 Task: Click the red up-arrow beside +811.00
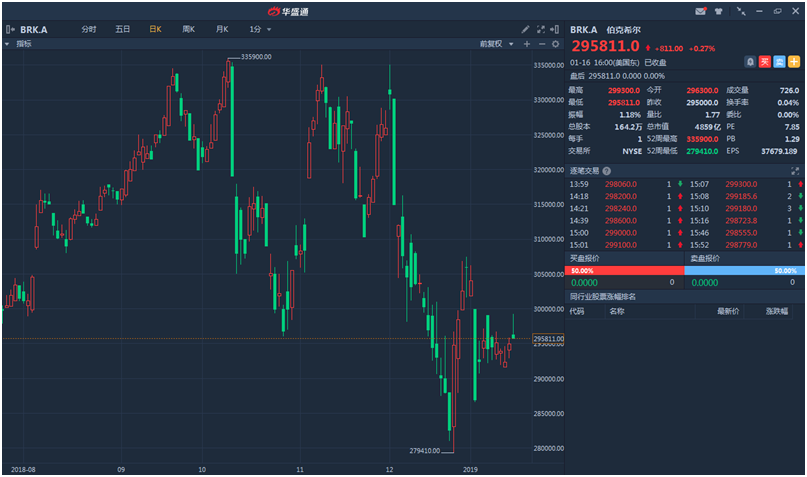tap(648, 48)
